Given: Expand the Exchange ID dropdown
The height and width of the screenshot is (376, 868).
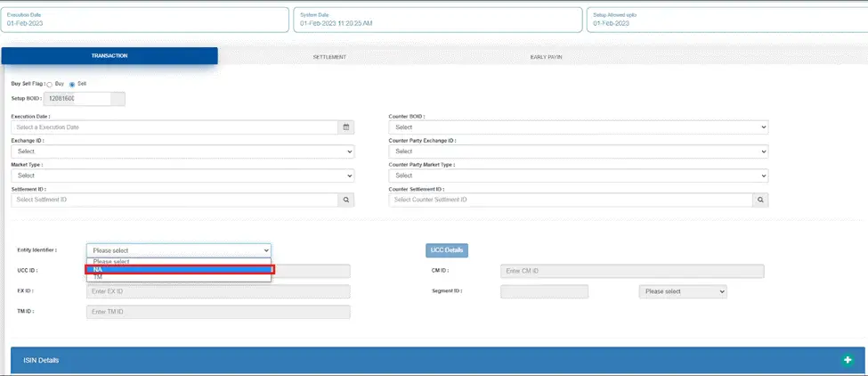Looking at the screenshot, I should (x=183, y=151).
